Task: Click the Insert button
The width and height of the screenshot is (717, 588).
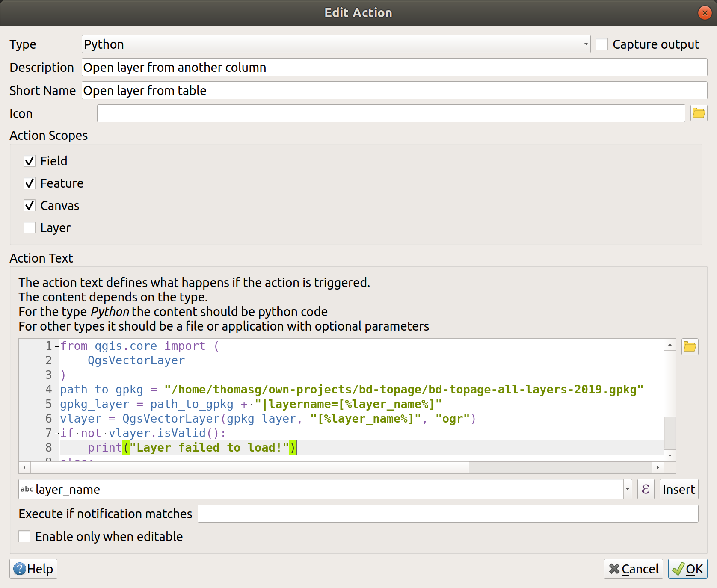Action: point(679,489)
